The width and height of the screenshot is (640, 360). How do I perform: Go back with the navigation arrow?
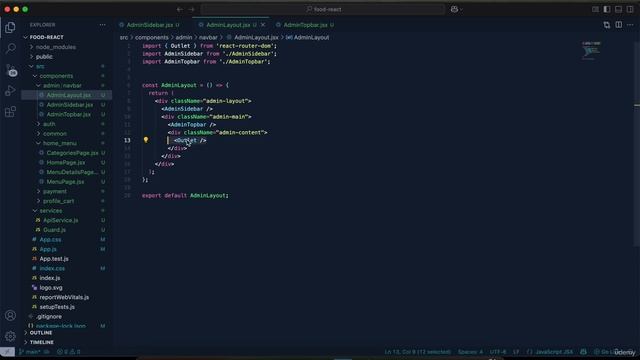[180, 9]
